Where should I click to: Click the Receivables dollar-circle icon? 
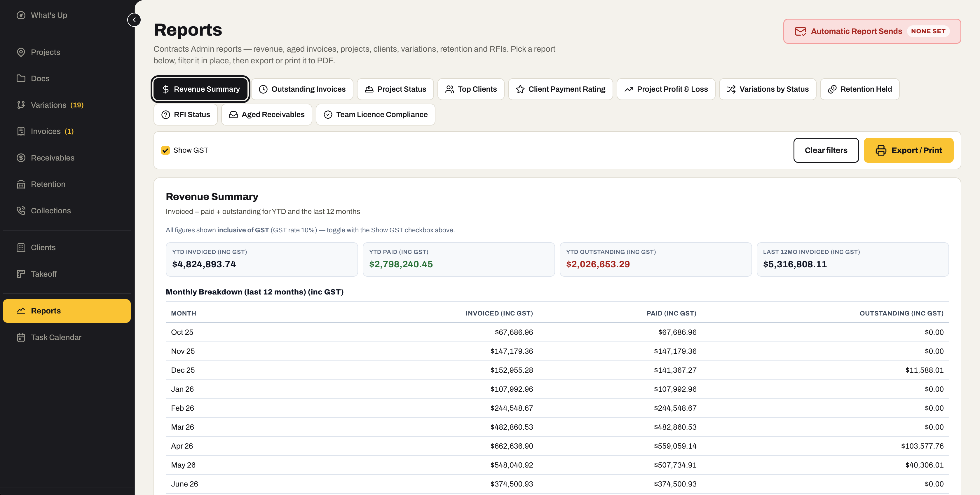point(21,158)
